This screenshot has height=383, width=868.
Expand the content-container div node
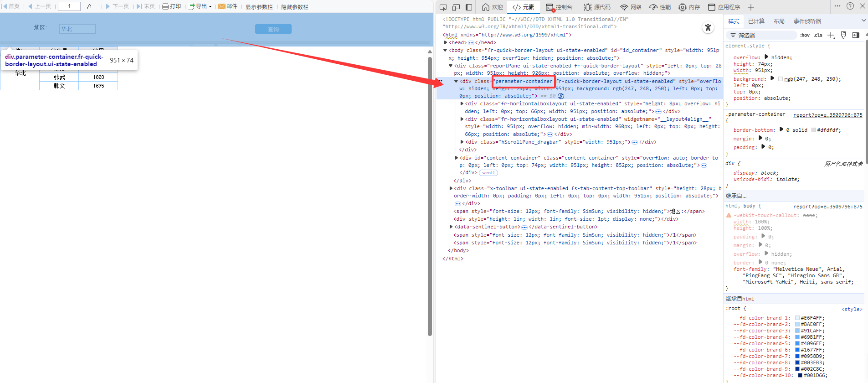[457, 158]
